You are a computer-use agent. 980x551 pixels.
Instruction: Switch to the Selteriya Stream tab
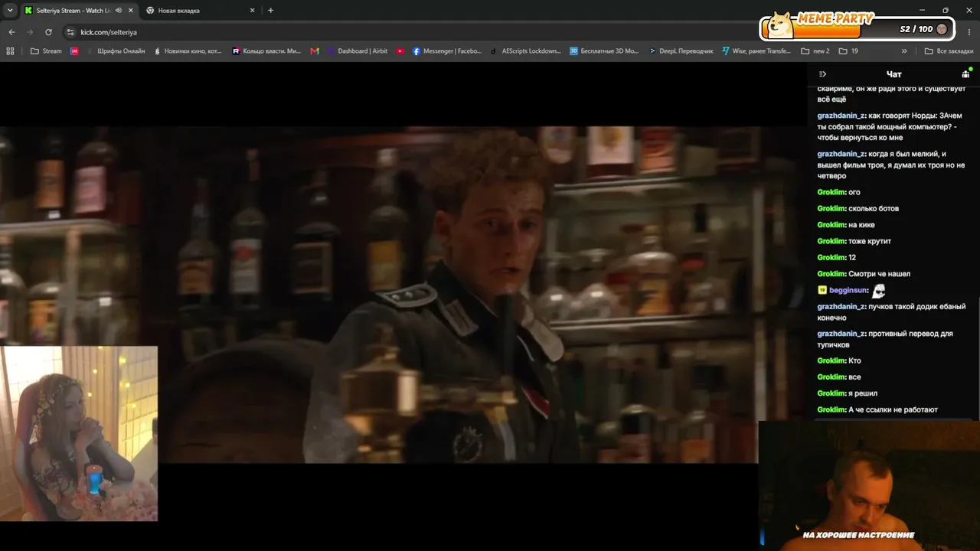79,11
